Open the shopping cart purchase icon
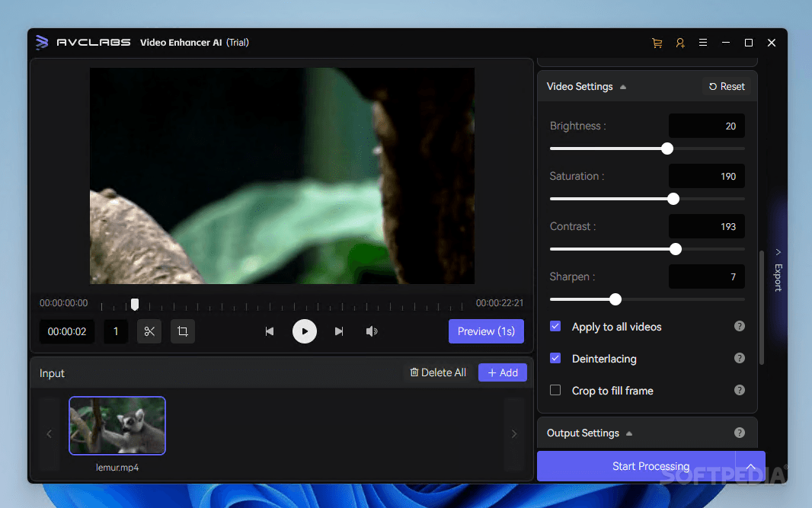Screen dimensions: 812x508 (657, 43)
